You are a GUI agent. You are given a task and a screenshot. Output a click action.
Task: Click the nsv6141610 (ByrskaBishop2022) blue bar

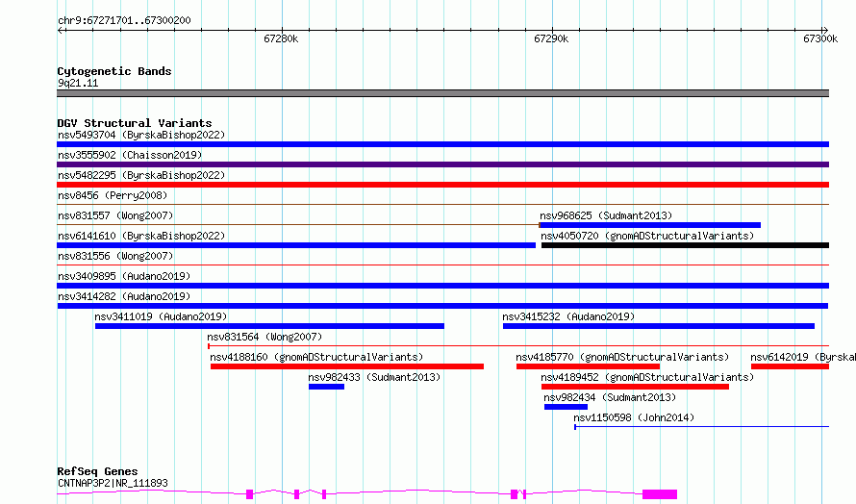(x=296, y=245)
